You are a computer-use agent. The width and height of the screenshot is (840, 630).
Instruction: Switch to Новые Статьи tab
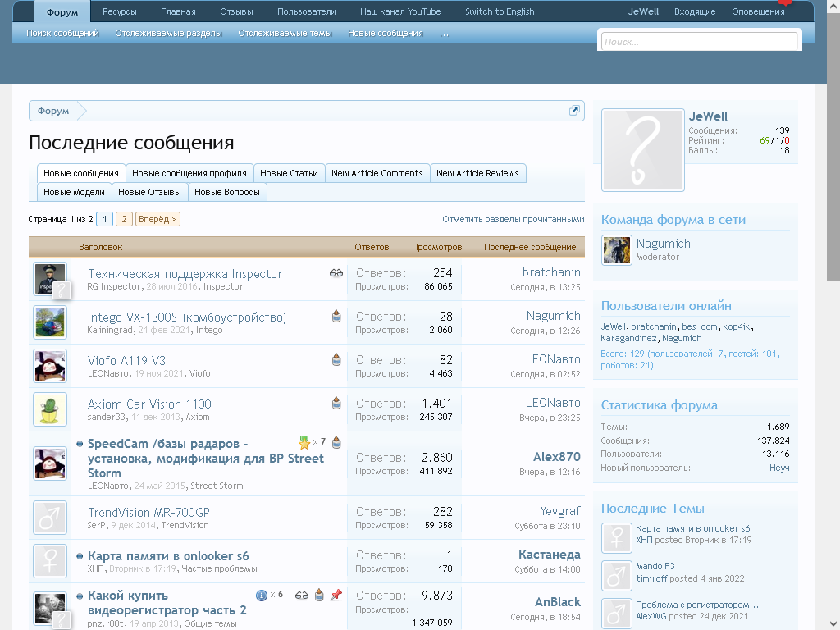coord(289,173)
